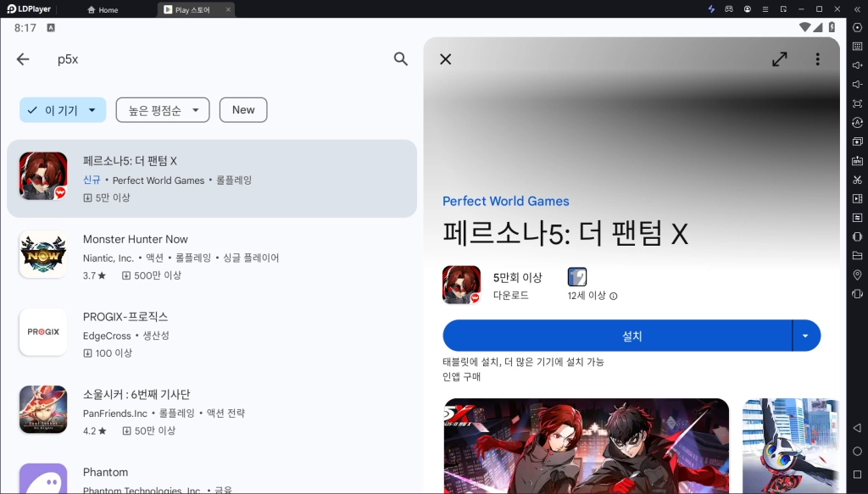Image resolution: width=868 pixels, height=494 pixels.
Task: Click the 12세 이상 info circle icon
Action: pyautogui.click(x=614, y=296)
